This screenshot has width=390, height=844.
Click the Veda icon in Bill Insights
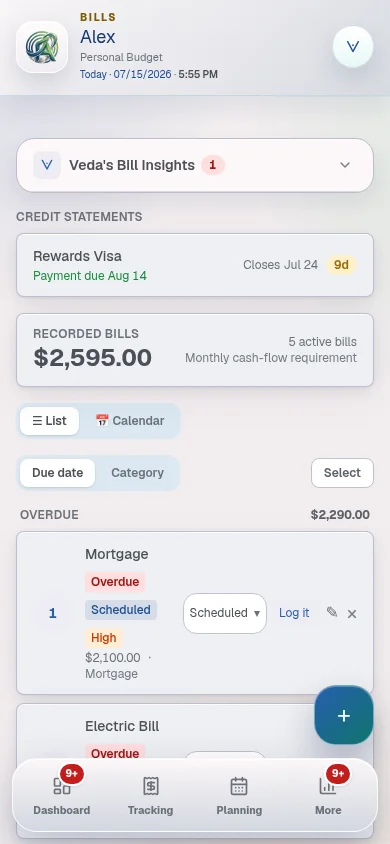[47, 165]
